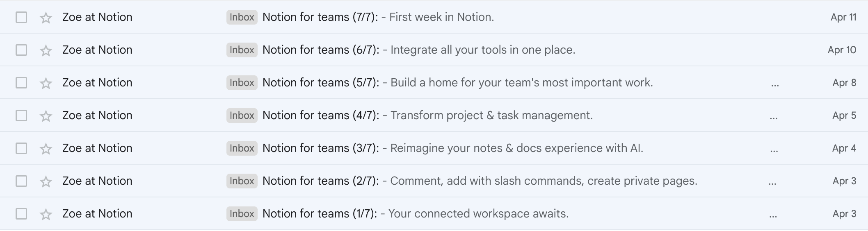The image size is (868, 231).
Task: Star the Notion for teams (7/7) email
Action: click(x=46, y=18)
